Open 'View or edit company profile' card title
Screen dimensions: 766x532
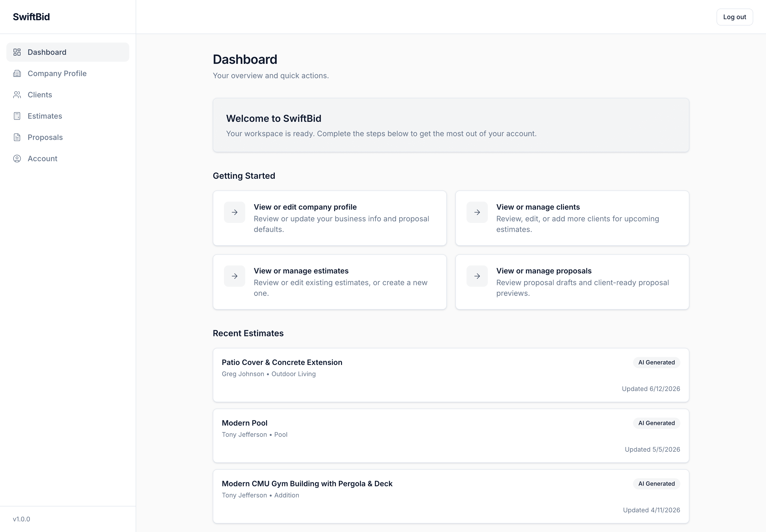click(305, 207)
